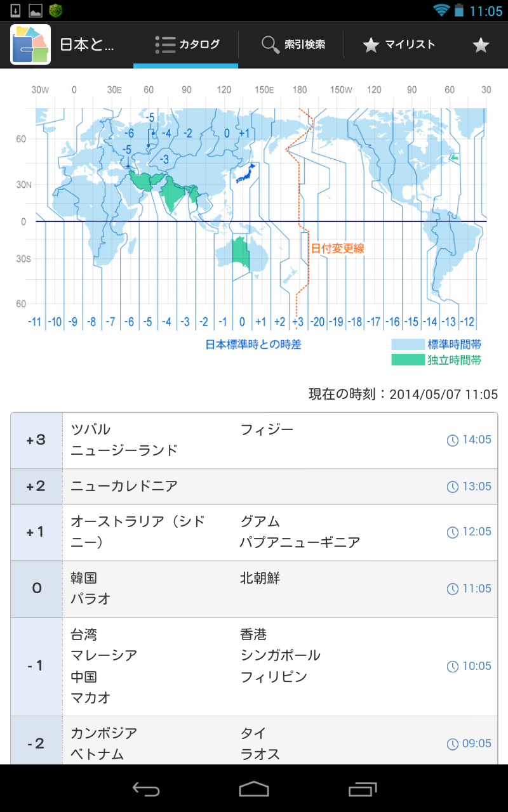Tap the star icon beside マイリスト
The width and height of the screenshot is (508, 812).
[371, 45]
